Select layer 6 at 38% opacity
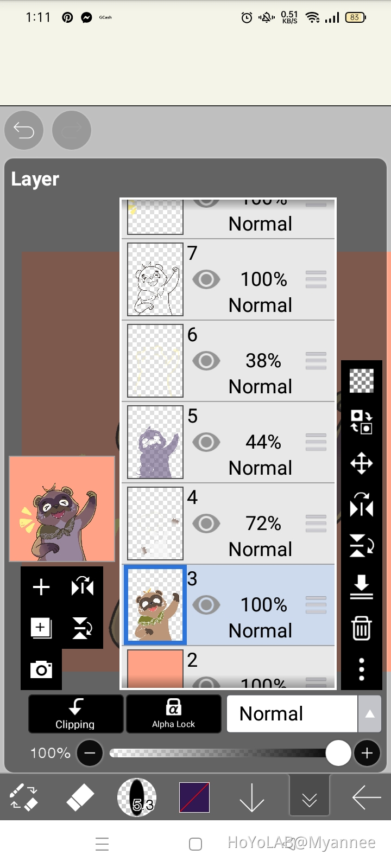This screenshot has width=391, height=868. point(261,361)
